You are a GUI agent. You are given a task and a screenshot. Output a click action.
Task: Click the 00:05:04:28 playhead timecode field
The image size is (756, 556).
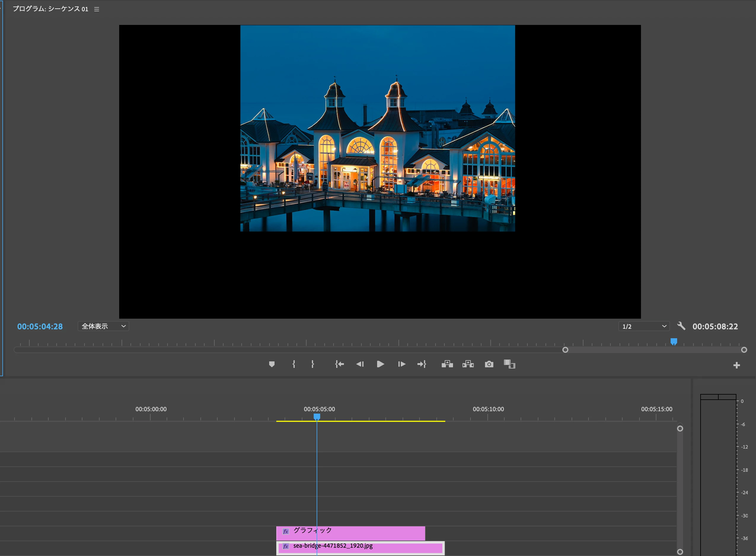[x=40, y=326]
